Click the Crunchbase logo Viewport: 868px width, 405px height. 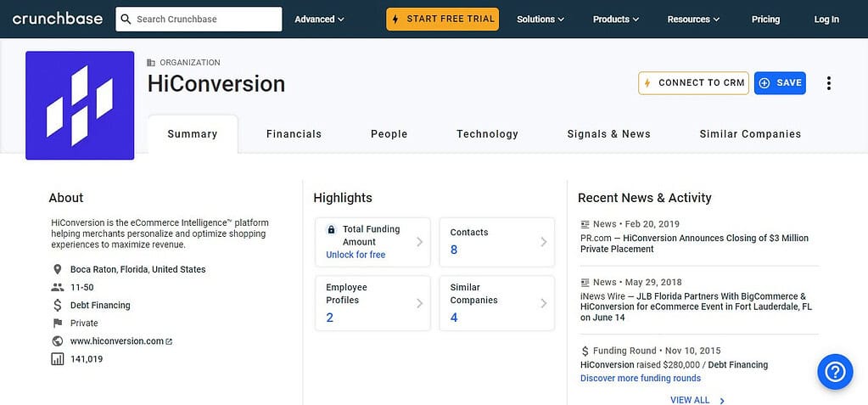pos(58,19)
